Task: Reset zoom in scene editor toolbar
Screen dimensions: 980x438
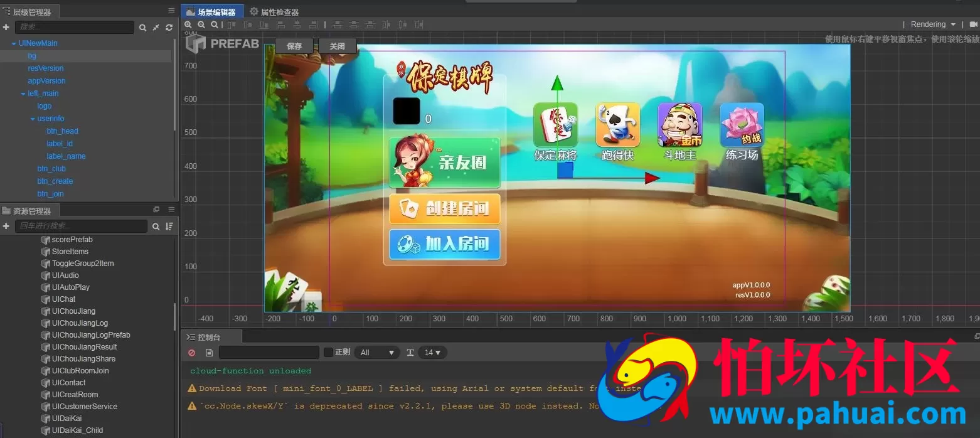Action: point(215,24)
